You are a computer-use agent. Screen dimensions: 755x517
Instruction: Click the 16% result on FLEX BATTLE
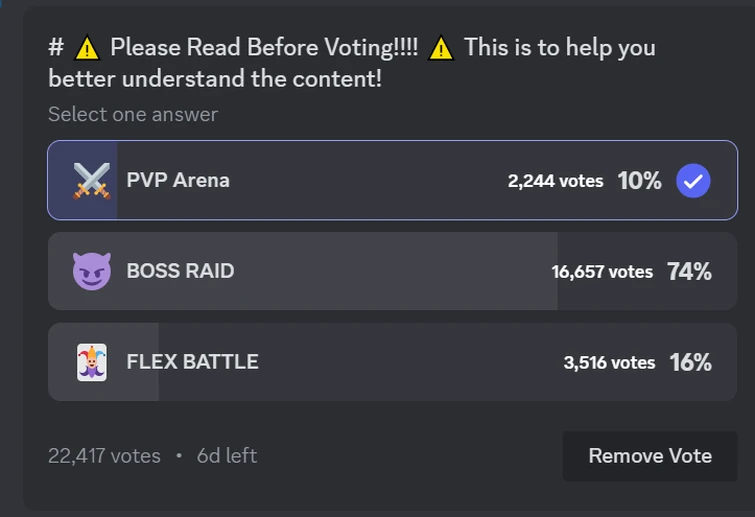[690, 363]
